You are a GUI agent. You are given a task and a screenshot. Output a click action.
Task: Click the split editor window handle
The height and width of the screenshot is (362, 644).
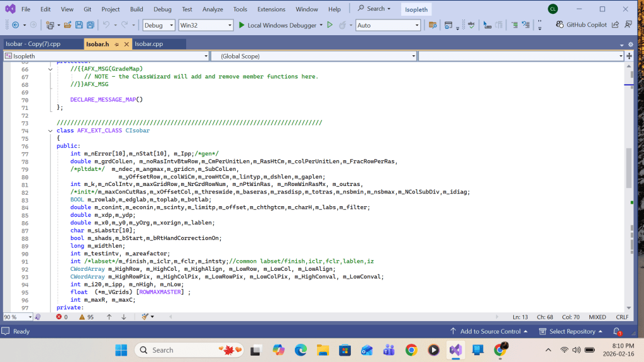coord(629,56)
